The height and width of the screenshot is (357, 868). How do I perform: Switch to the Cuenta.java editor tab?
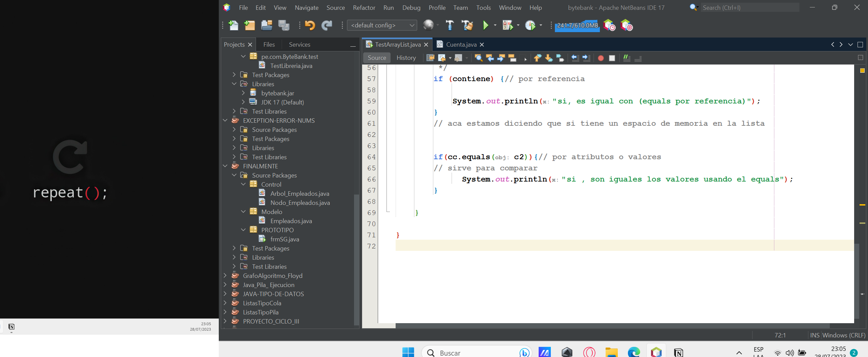click(461, 45)
